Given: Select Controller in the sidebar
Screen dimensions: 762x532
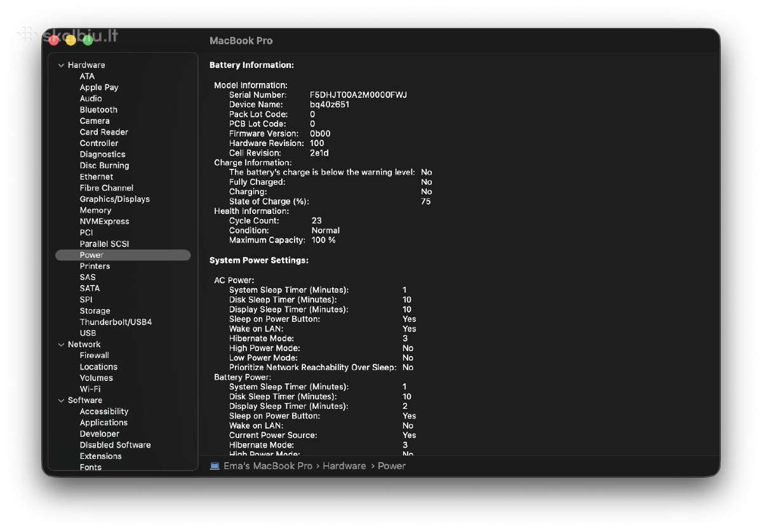Looking at the screenshot, I should click(x=99, y=143).
